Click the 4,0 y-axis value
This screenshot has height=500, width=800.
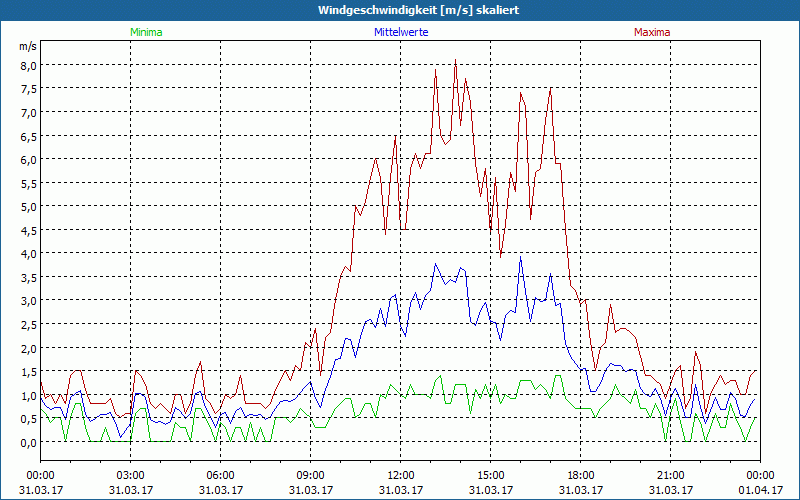[29, 254]
